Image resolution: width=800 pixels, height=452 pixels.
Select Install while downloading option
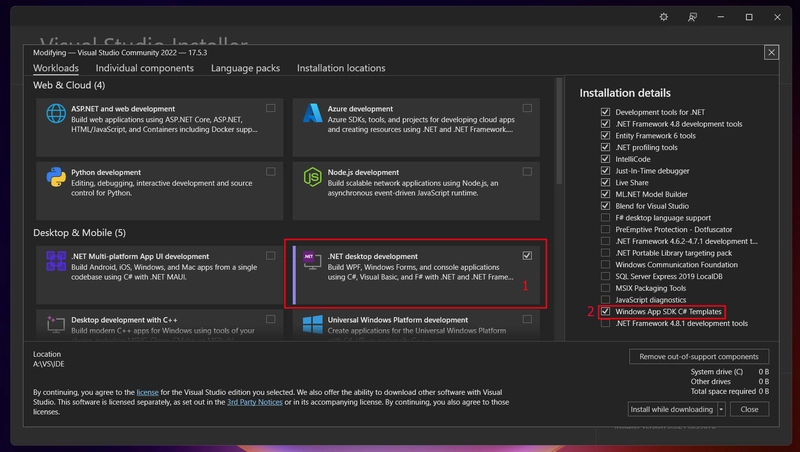672,409
